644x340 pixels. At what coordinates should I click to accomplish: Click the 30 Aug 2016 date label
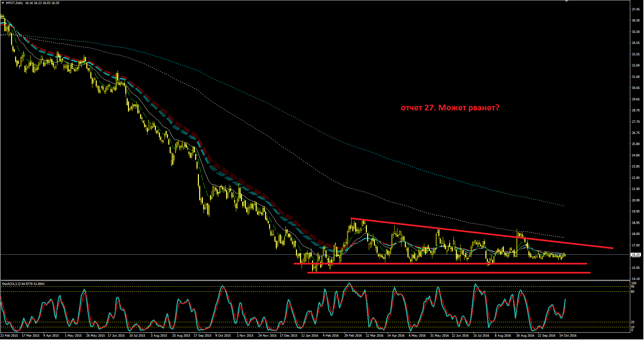click(x=525, y=336)
